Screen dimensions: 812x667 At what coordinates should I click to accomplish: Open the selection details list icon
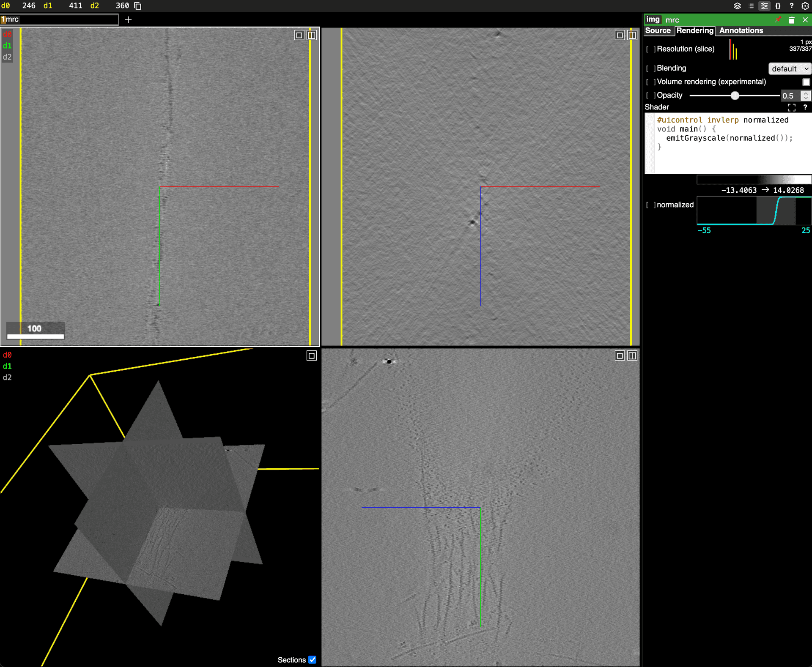[x=751, y=6]
